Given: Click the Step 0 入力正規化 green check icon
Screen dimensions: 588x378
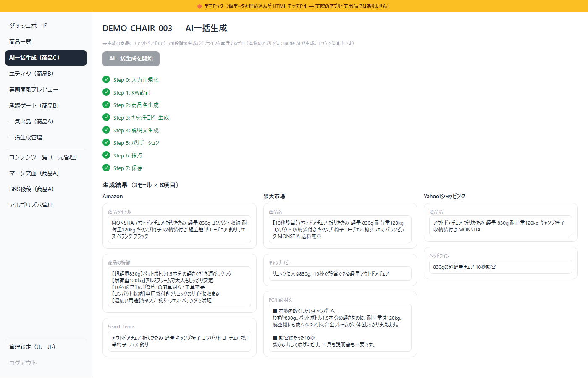Looking at the screenshot, I should [x=106, y=79].
